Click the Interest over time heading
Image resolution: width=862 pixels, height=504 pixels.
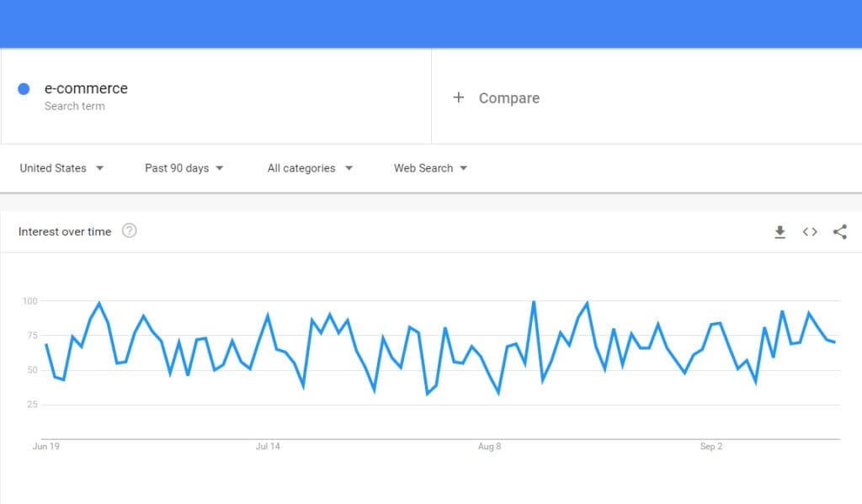pyautogui.click(x=65, y=232)
